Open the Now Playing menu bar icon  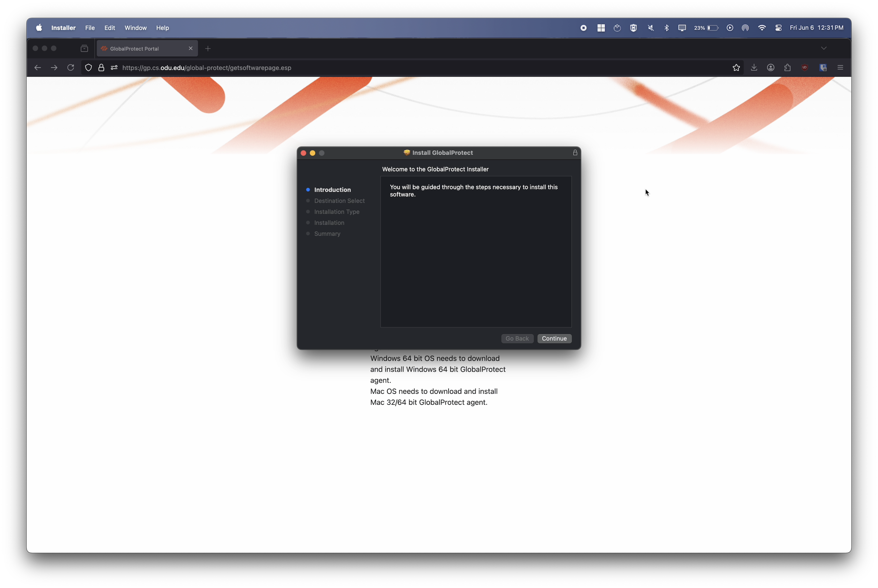click(x=730, y=28)
